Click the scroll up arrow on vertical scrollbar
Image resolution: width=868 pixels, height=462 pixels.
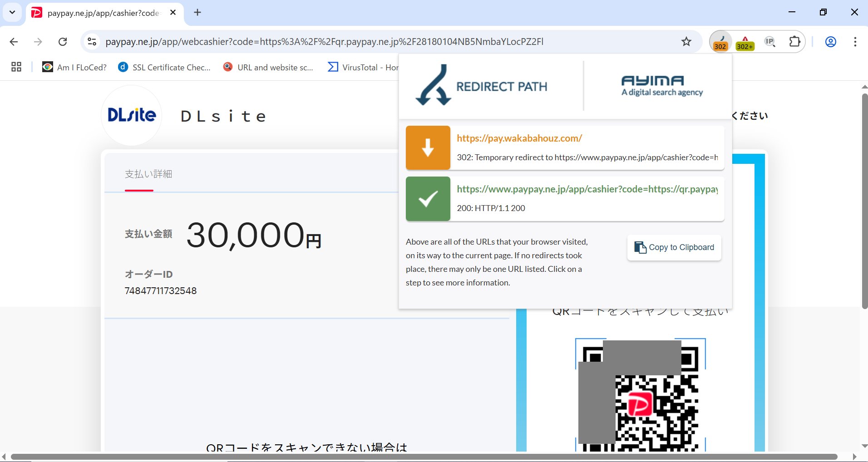(x=864, y=87)
